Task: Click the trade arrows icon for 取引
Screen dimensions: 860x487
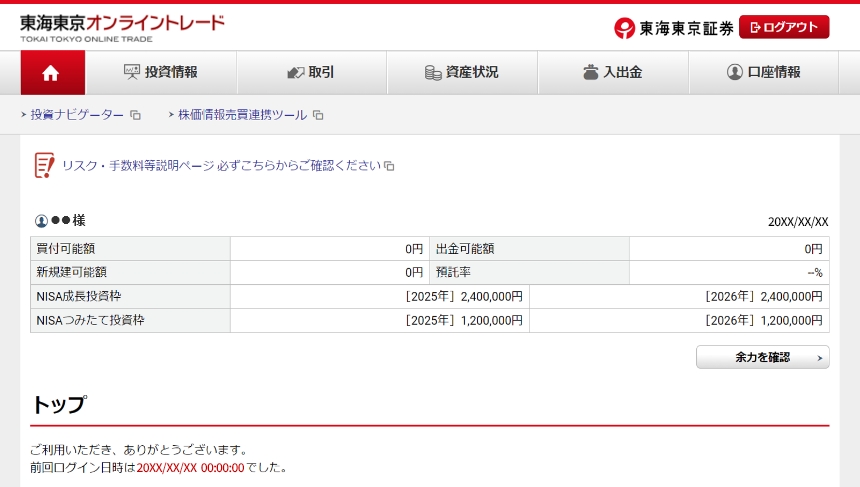Action: [295, 73]
